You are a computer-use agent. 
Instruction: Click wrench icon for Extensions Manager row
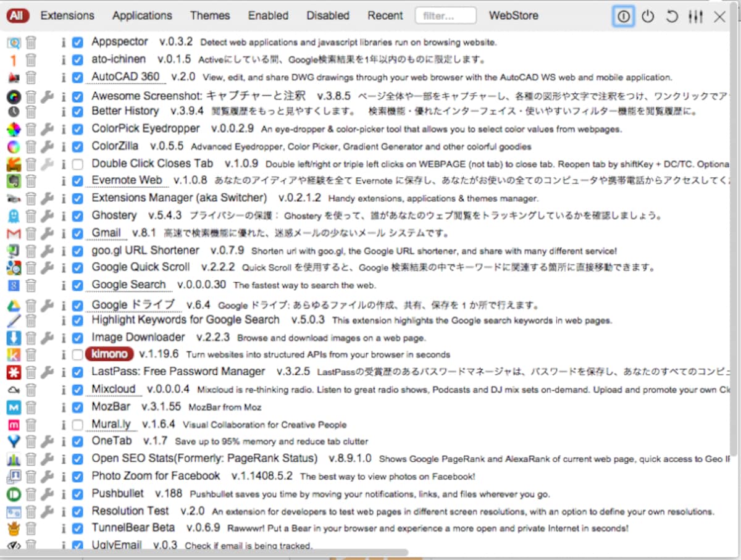[x=47, y=199]
